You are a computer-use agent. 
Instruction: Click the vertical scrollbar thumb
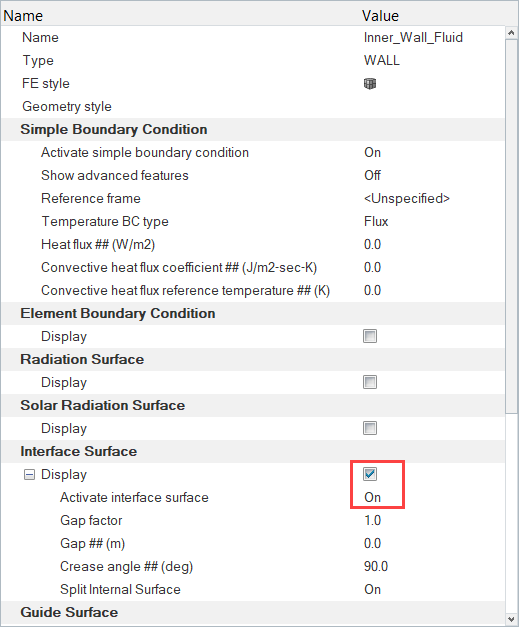point(511,227)
